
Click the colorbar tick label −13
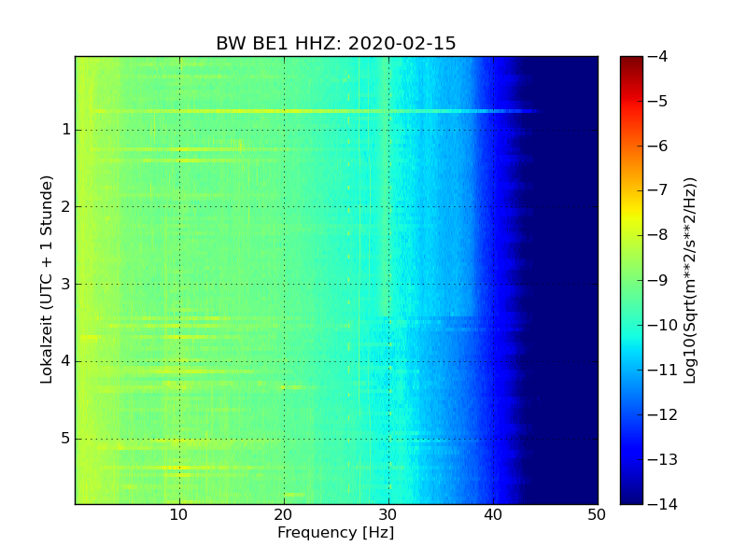coord(663,459)
